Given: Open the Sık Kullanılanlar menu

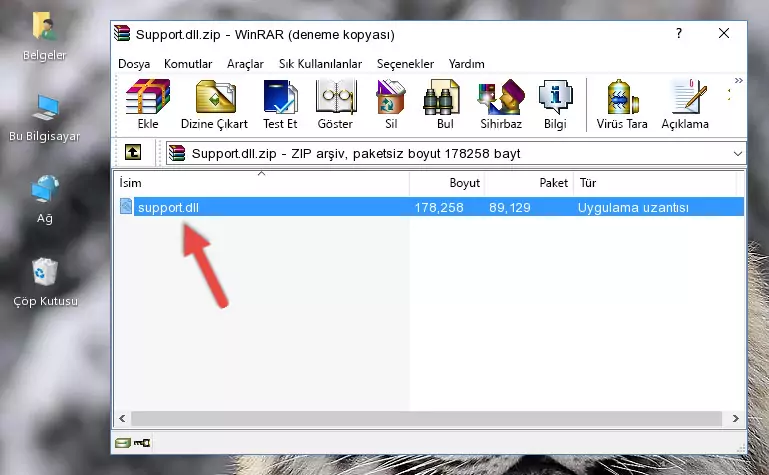Looking at the screenshot, I should 320,64.
